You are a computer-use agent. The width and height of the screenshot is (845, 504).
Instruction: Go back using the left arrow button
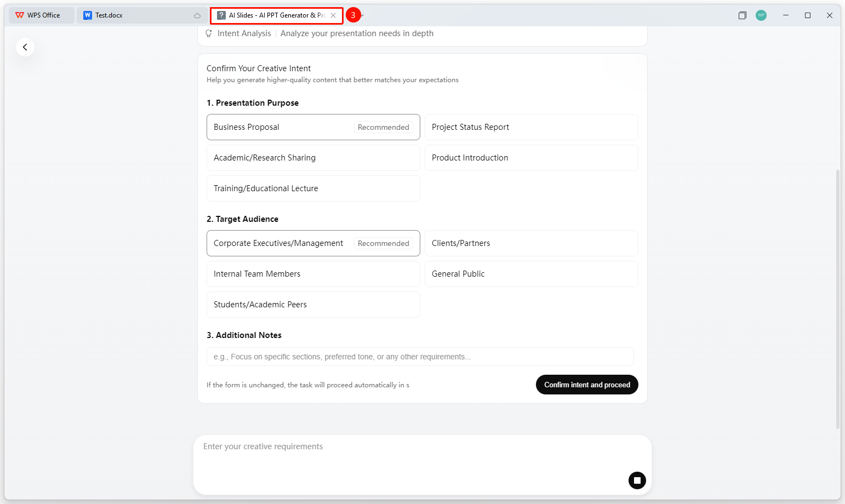click(x=25, y=47)
